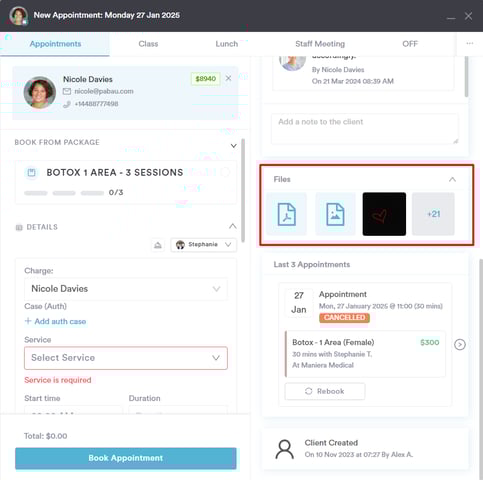The height and width of the screenshot is (480, 483).
Task: Click the $8940 balance badge
Action: (x=205, y=79)
